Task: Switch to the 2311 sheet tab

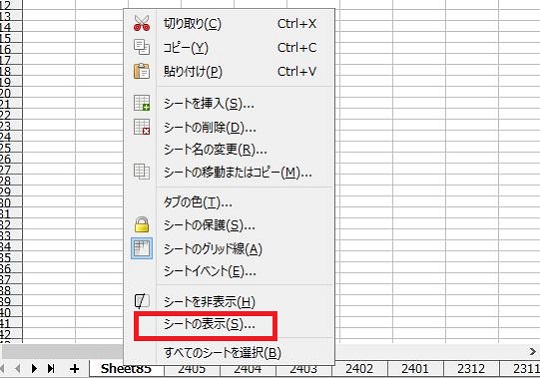Action: pos(520,369)
